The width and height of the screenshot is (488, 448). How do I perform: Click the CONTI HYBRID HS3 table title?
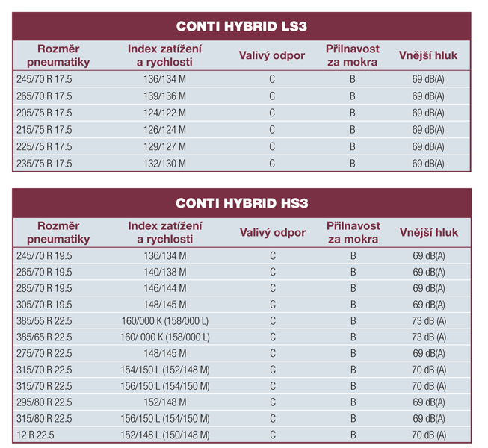(242, 203)
